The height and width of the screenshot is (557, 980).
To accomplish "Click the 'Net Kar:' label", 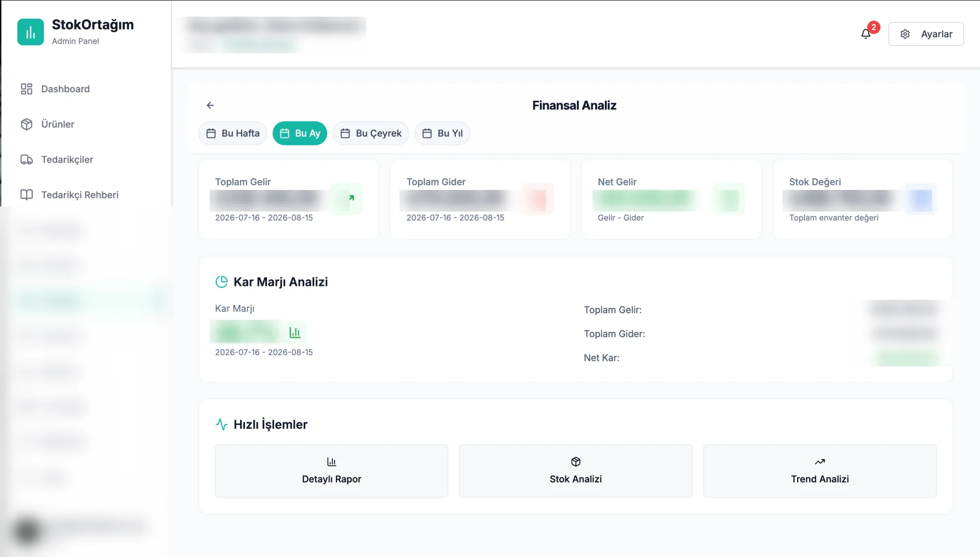I will pyautogui.click(x=602, y=358).
